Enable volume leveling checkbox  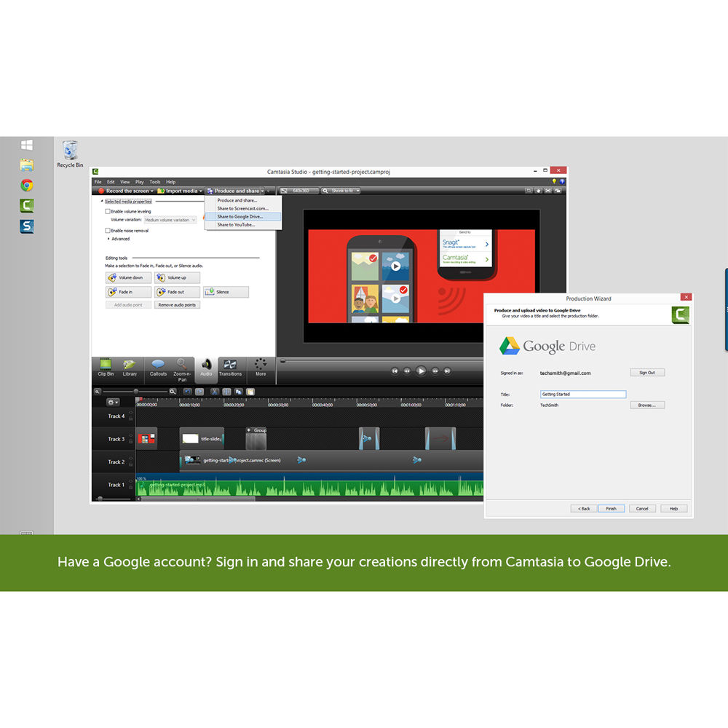[x=108, y=211]
